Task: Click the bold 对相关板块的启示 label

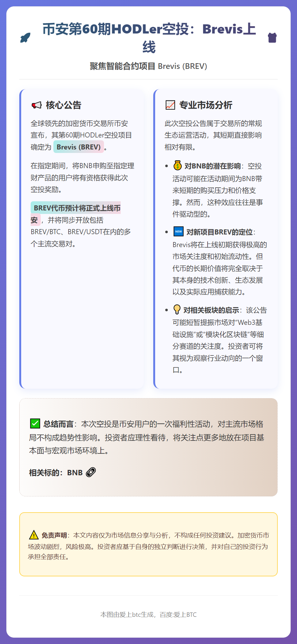Action: 211,310
